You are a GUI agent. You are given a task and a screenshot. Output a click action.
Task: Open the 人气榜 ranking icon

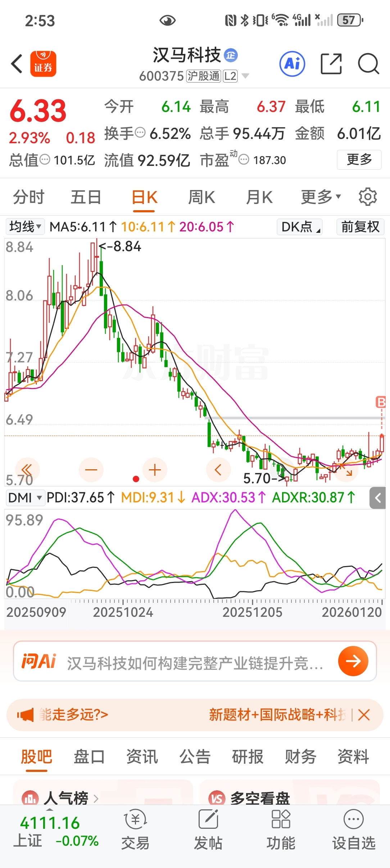[30, 798]
